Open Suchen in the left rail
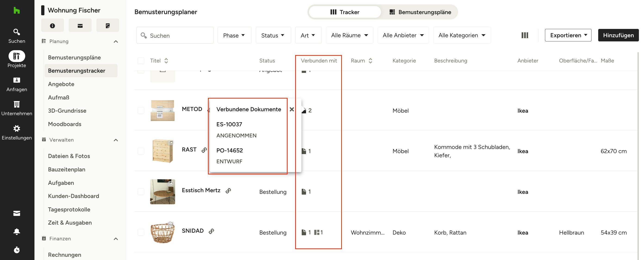This screenshot has height=260, width=644. tap(17, 36)
